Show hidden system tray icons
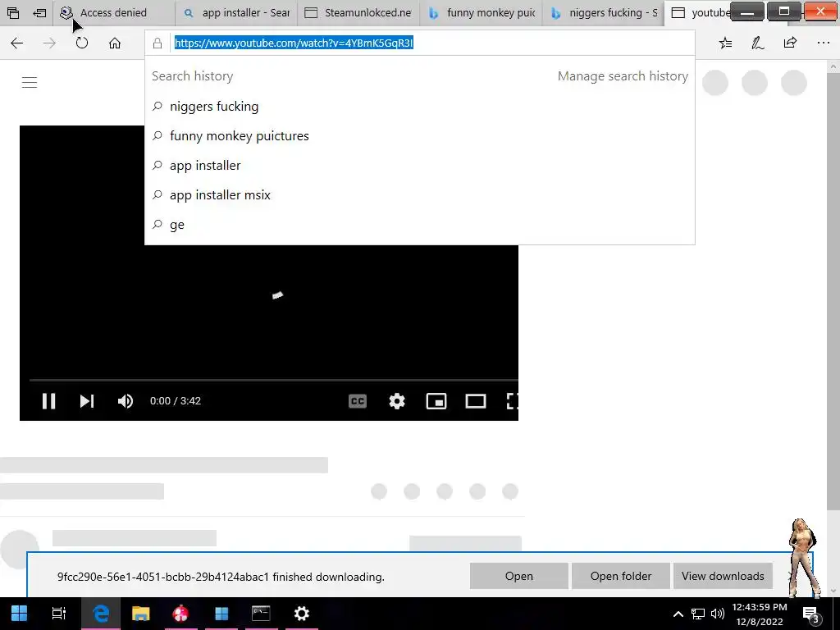Screen dimensions: 840x630 tap(678, 614)
